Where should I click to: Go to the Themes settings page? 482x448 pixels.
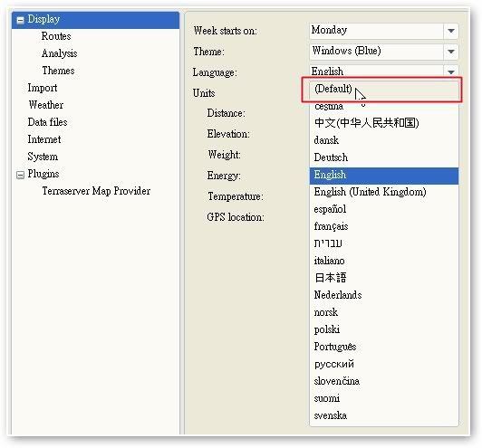pyautogui.click(x=58, y=71)
